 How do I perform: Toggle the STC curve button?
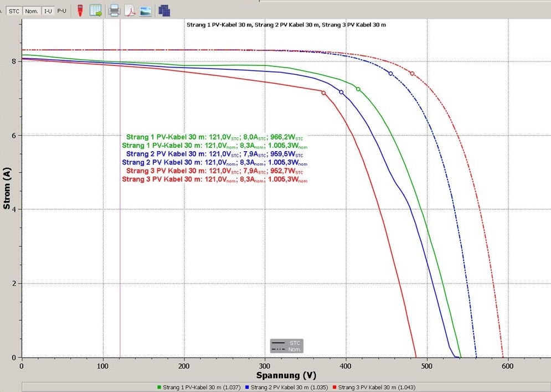14,11
